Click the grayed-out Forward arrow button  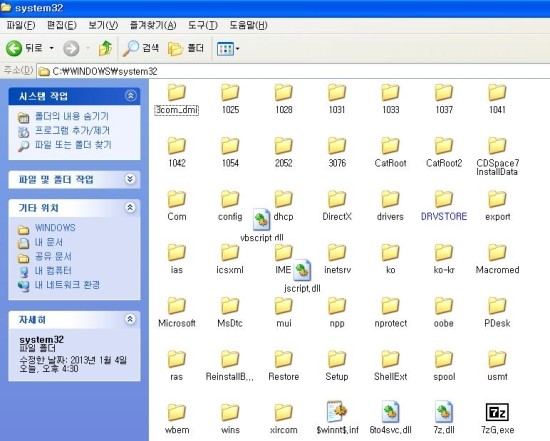click(x=71, y=48)
